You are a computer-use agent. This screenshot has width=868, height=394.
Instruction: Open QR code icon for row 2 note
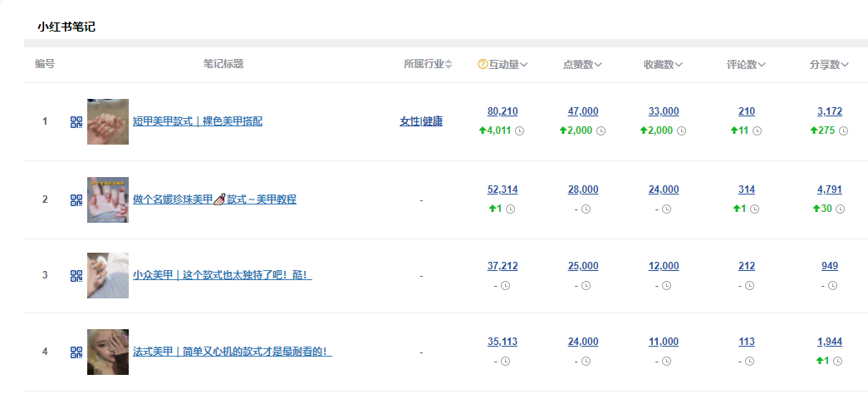pos(76,200)
